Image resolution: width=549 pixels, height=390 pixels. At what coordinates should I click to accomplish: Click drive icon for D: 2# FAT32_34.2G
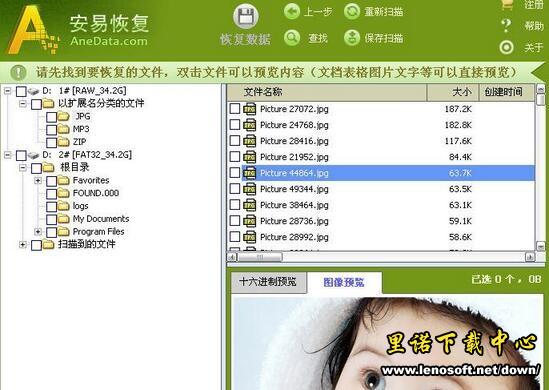(x=34, y=155)
